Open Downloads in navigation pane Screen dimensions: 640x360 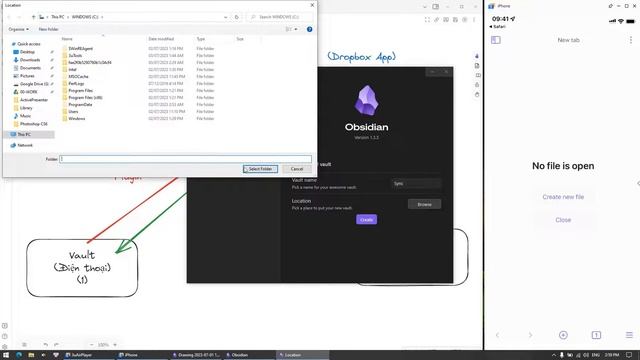pyautogui.click(x=30, y=60)
